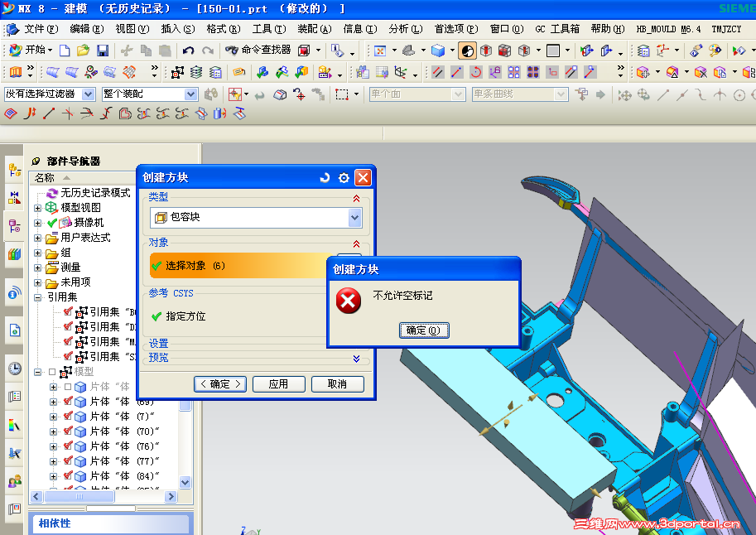Toggle checkbox for 片体 "体 (76)"
The height and width of the screenshot is (535, 756).
tap(68, 446)
